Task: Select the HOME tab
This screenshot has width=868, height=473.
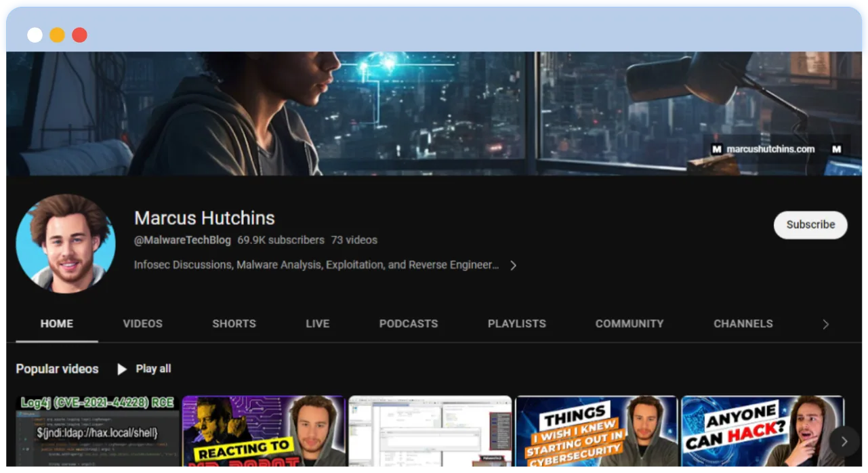Action: pyautogui.click(x=57, y=323)
